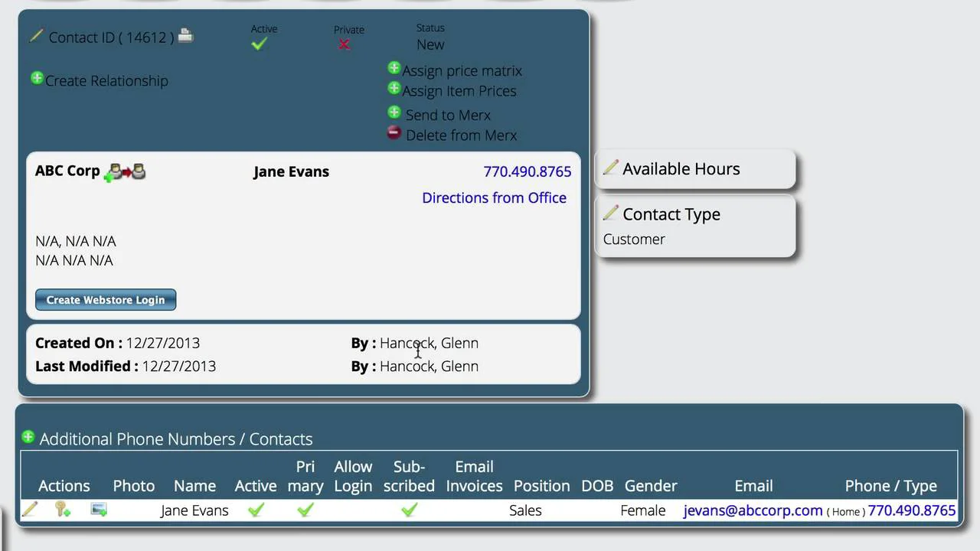
Task: Click Assign price matrix
Action: [x=462, y=70]
